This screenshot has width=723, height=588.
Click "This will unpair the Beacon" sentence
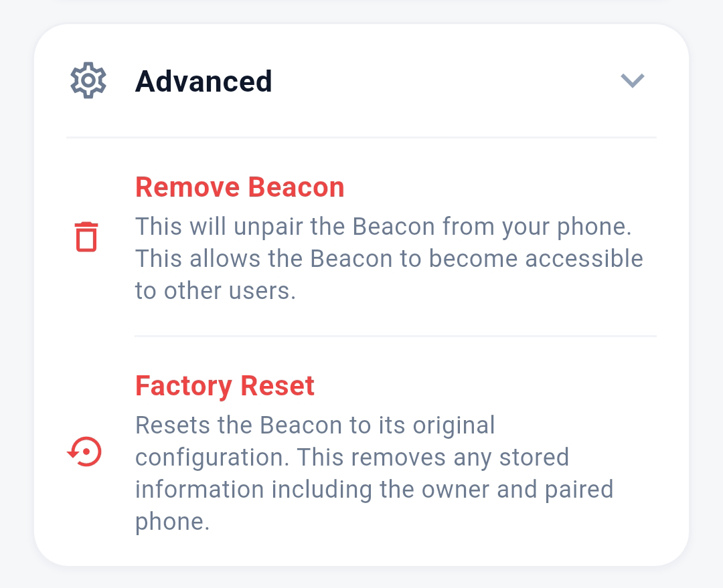point(384,227)
